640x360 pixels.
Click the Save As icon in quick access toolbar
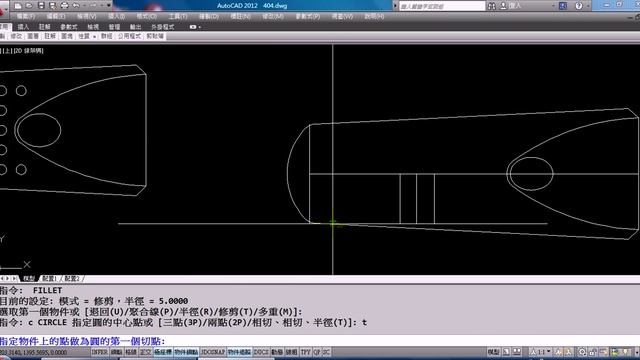pos(53,6)
